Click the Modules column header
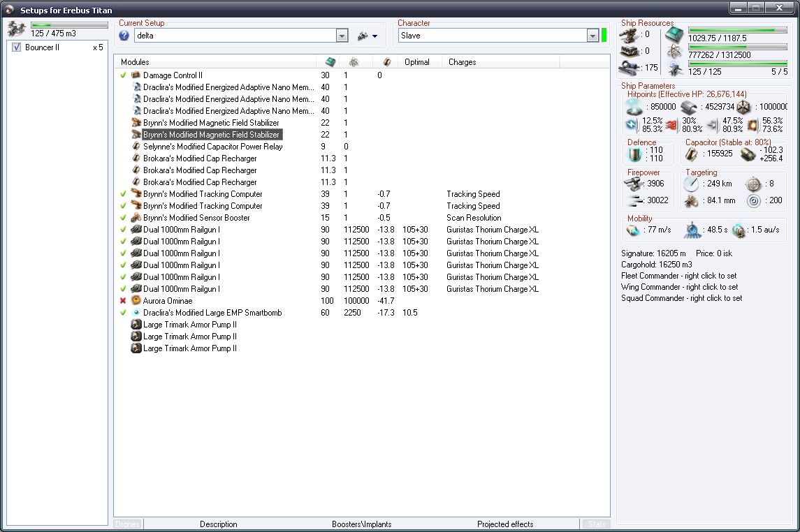 215,61
